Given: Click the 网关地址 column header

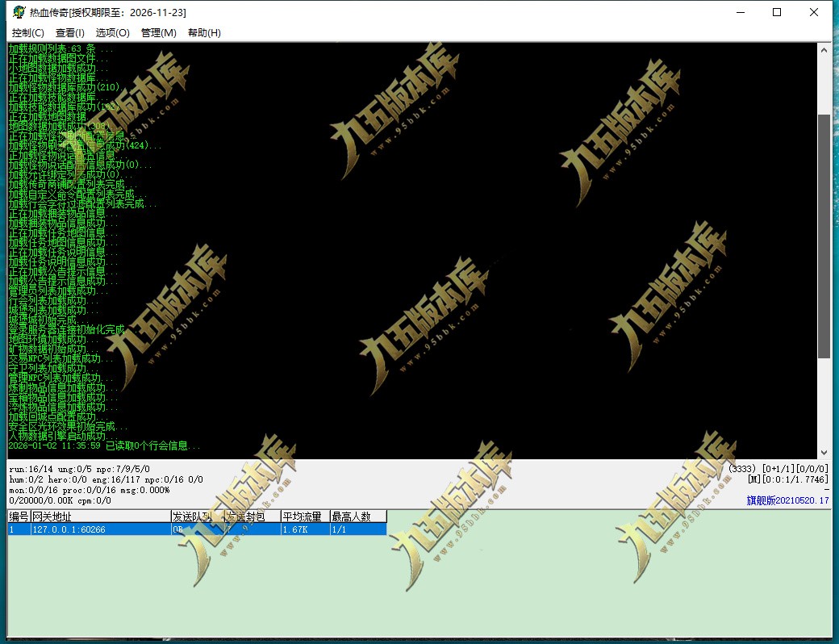Looking at the screenshot, I should coord(101,516).
